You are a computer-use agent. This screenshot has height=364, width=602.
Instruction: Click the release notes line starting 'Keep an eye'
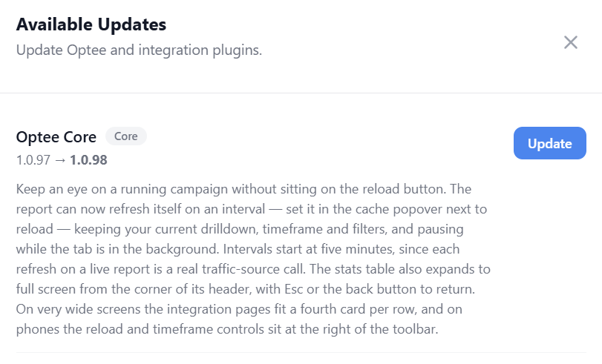click(243, 189)
